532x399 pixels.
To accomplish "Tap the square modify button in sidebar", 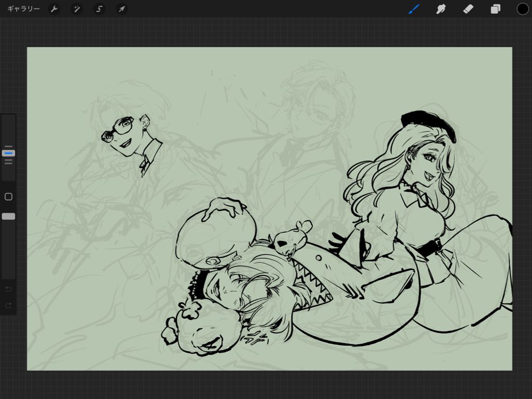I will pyautogui.click(x=9, y=197).
